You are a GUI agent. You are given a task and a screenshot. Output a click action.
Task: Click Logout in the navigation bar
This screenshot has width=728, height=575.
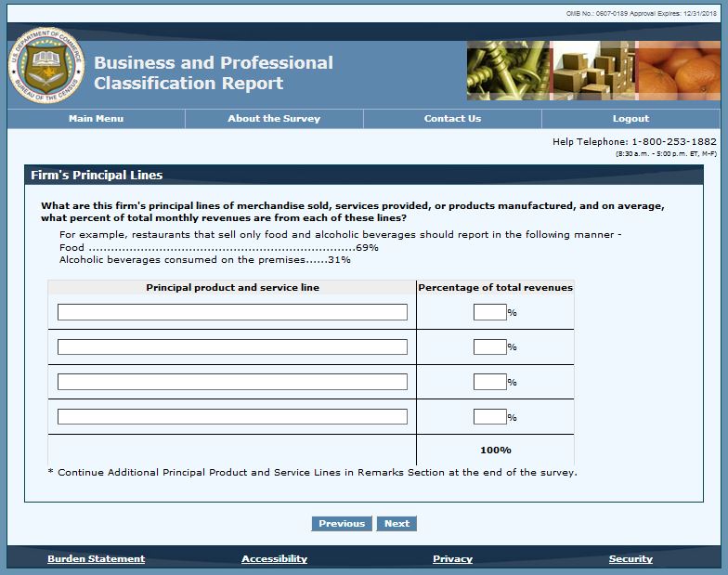(630, 119)
